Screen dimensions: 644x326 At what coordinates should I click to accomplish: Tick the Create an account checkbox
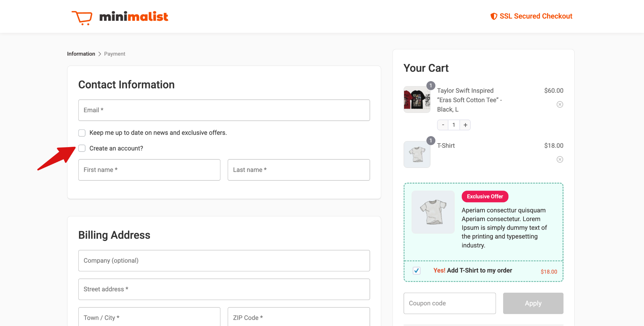click(x=82, y=148)
